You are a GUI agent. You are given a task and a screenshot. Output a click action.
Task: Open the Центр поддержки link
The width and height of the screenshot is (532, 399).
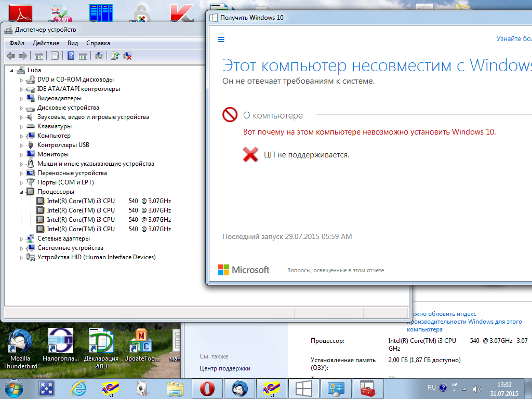pos(225,368)
